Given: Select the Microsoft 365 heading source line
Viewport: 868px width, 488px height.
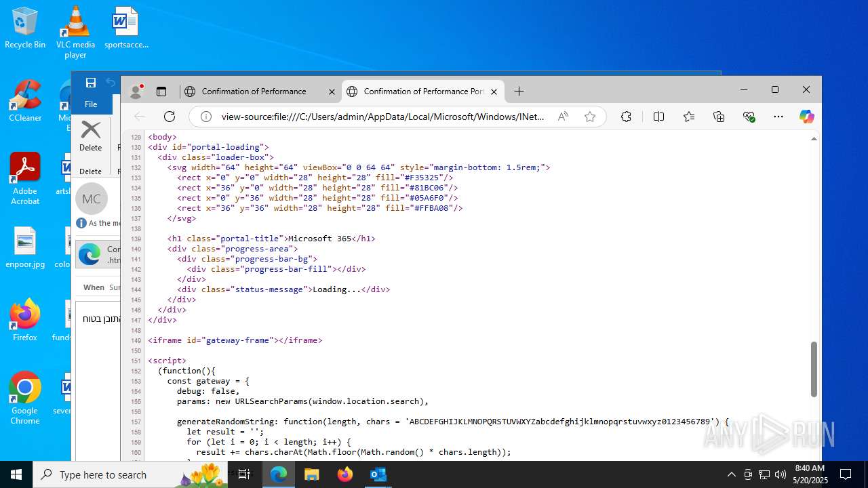Looking at the screenshot, I should (271, 239).
